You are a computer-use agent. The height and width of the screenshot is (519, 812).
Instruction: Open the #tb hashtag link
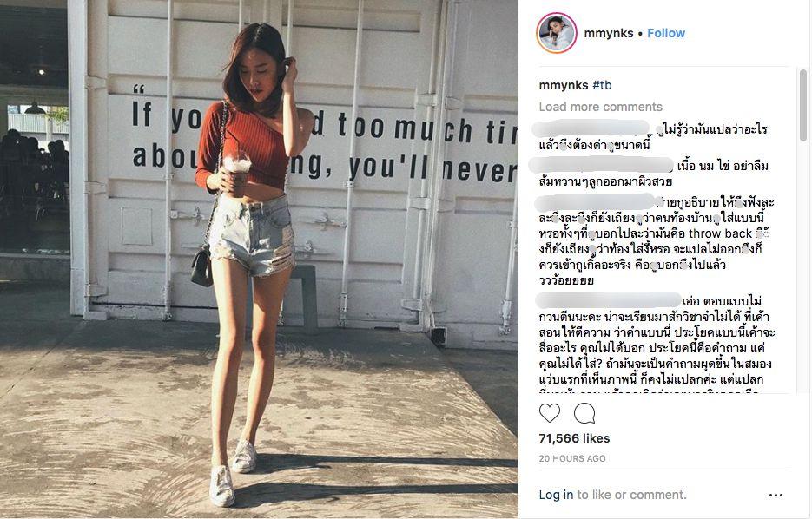602,85
